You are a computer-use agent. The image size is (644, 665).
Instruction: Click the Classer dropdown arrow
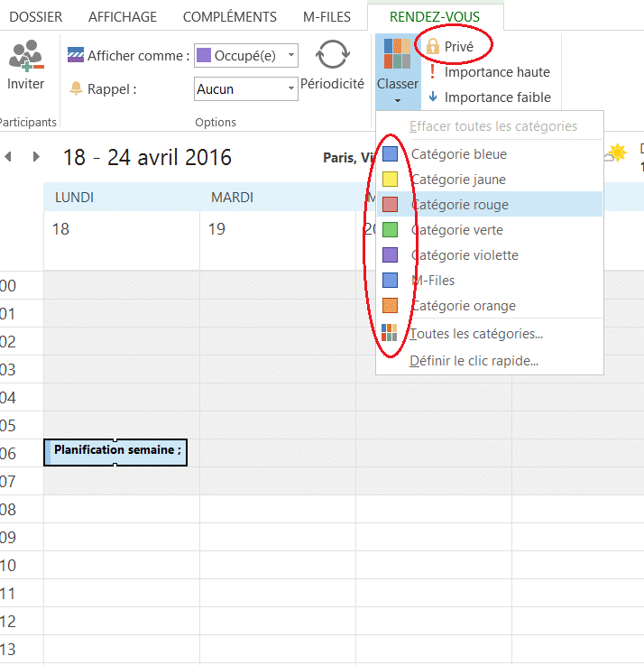pos(397,100)
